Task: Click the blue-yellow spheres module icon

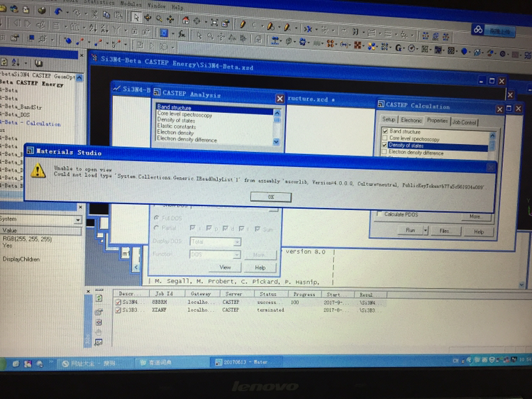Action: (x=372, y=47)
